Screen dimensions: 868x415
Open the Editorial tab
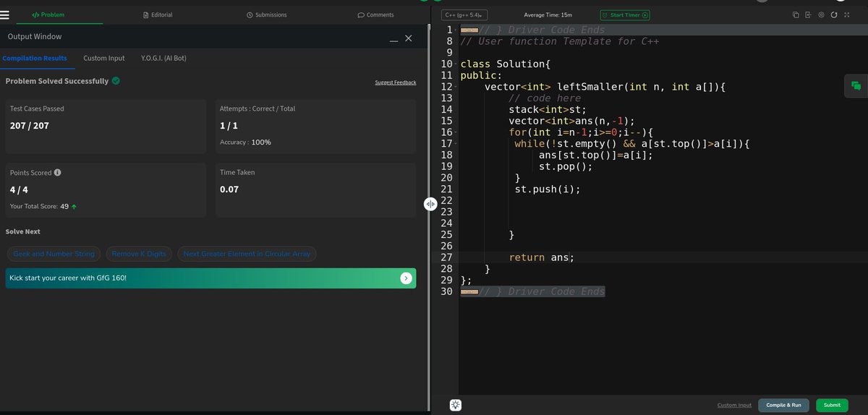pos(158,14)
